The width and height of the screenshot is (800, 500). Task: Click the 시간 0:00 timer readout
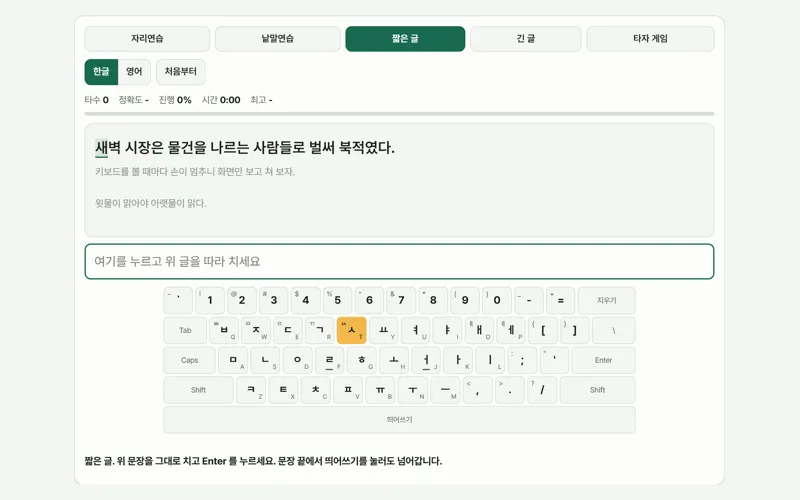(x=221, y=100)
